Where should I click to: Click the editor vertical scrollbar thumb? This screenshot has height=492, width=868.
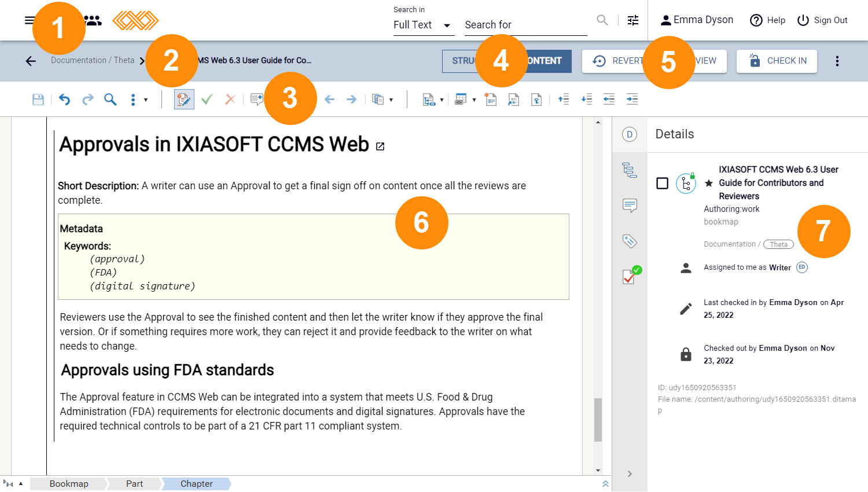pyautogui.click(x=598, y=420)
